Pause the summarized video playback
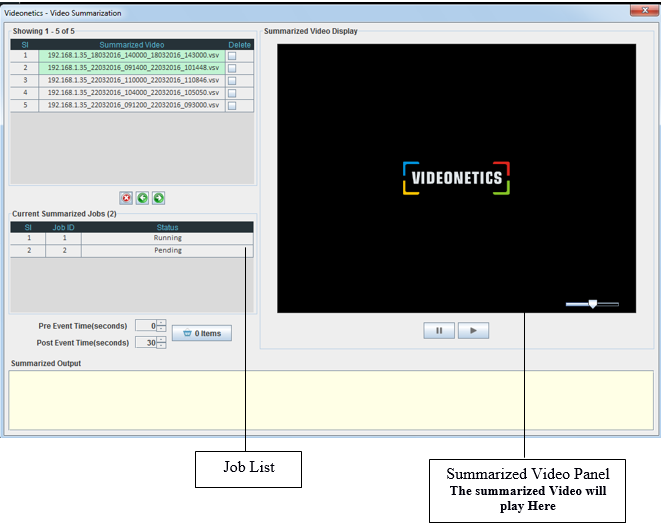The width and height of the screenshot is (661, 529). pyautogui.click(x=439, y=330)
